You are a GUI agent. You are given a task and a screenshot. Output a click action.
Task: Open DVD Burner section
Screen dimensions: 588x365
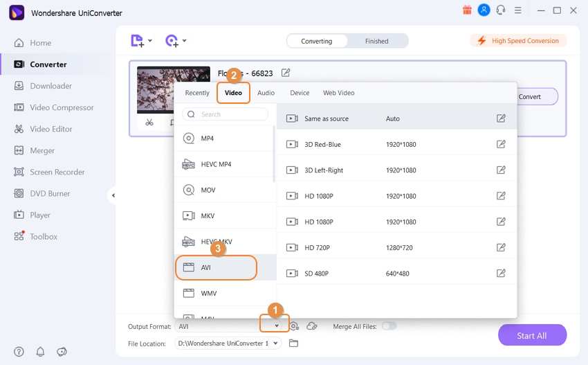pos(42,194)
